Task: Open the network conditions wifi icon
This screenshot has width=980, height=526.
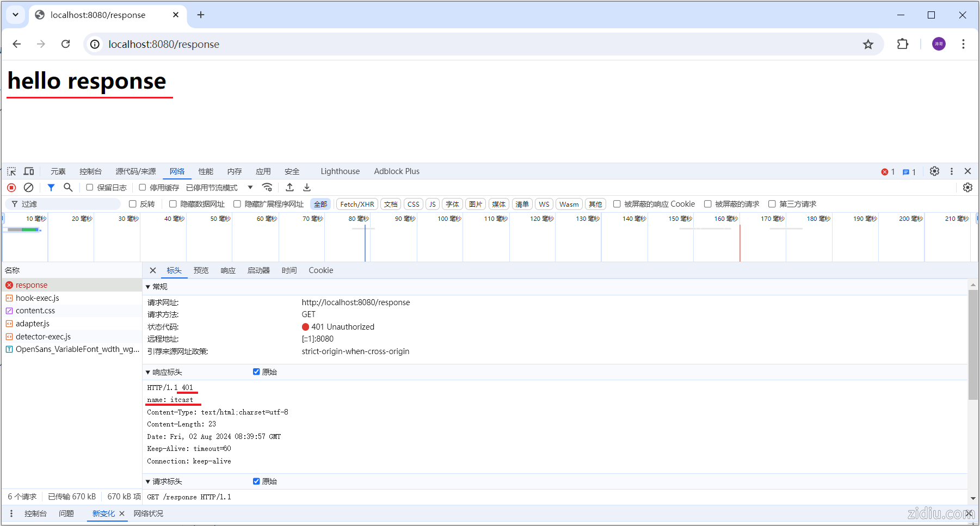Action: [267, 188]
